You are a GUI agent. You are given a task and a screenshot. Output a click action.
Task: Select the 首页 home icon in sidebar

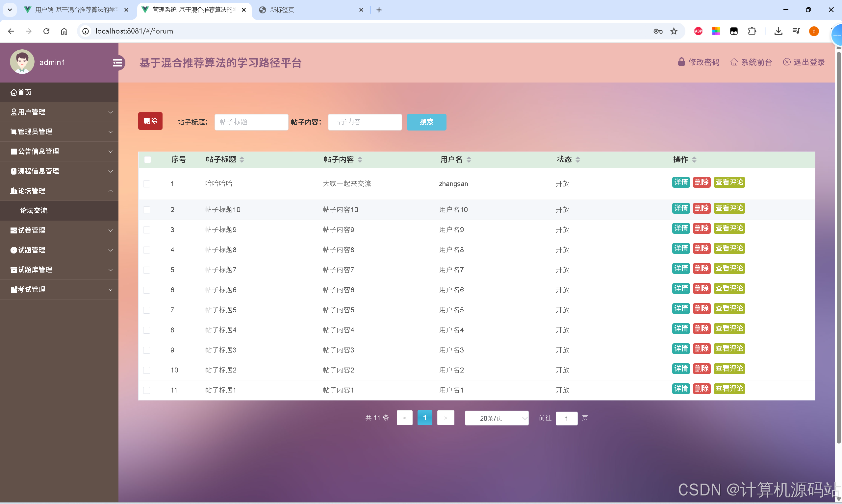pyautogui.click(x=13, y=92)
